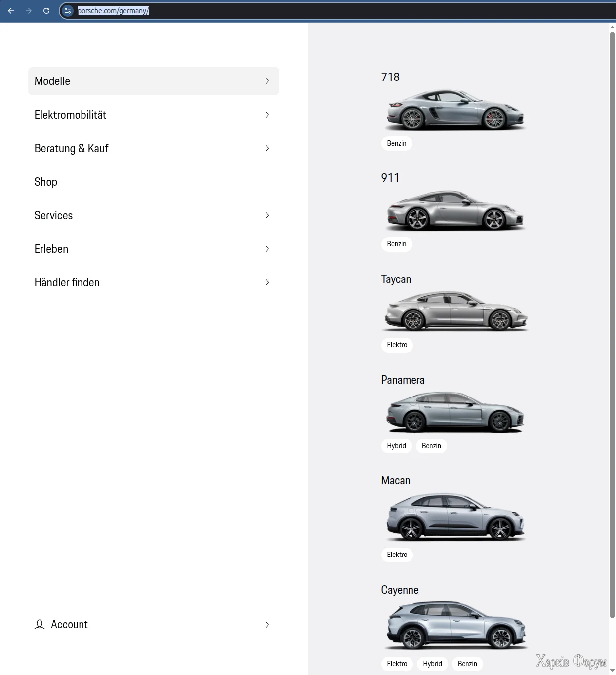The height and width of the screenshot is (675, 616).
Task: Open the Shop menu item
Action: [154, 182]
